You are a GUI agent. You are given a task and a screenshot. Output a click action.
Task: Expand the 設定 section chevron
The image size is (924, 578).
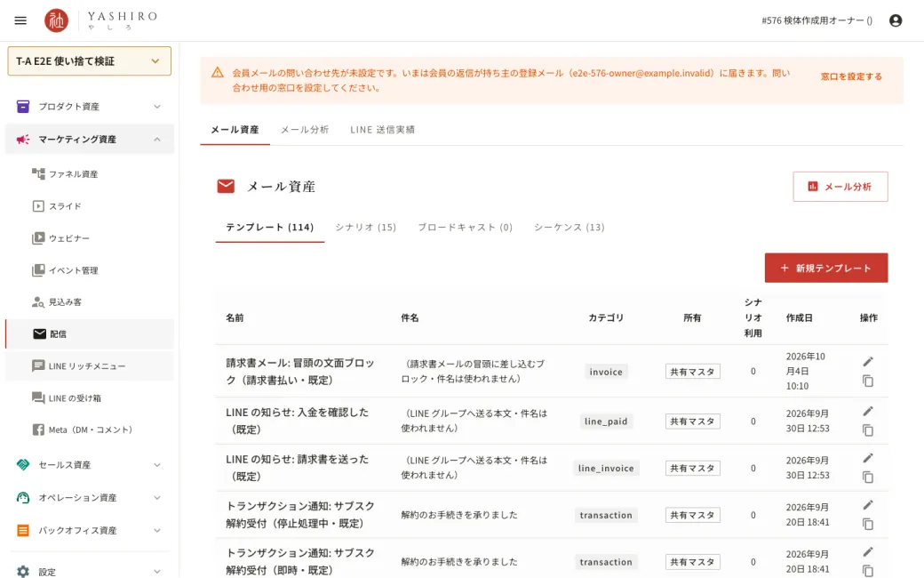(x=157, y=572)
